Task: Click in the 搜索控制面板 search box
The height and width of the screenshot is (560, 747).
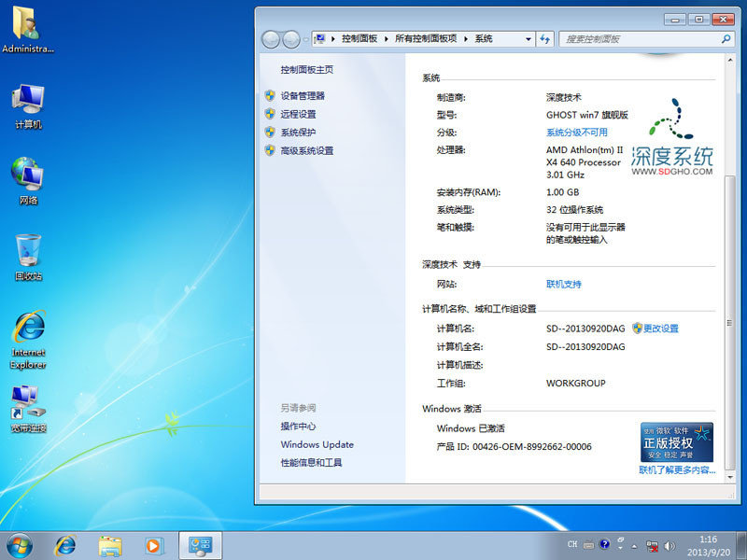Action: click(640, 39)
